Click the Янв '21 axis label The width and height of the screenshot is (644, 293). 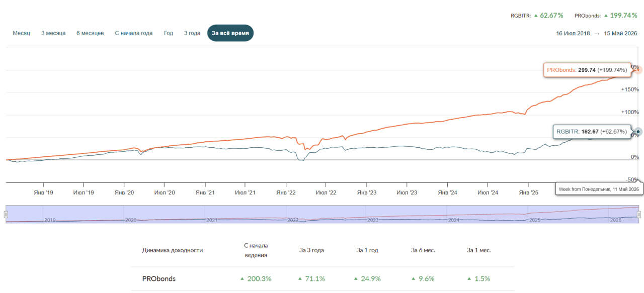pyautogui.click(x=205, y=192)
